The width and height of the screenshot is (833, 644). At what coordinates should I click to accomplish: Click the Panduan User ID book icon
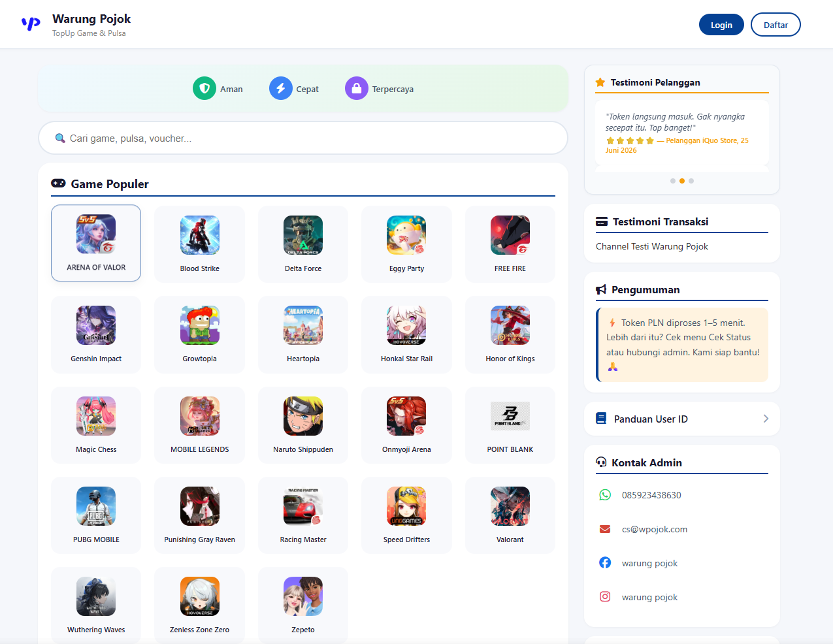click(601, 419)
